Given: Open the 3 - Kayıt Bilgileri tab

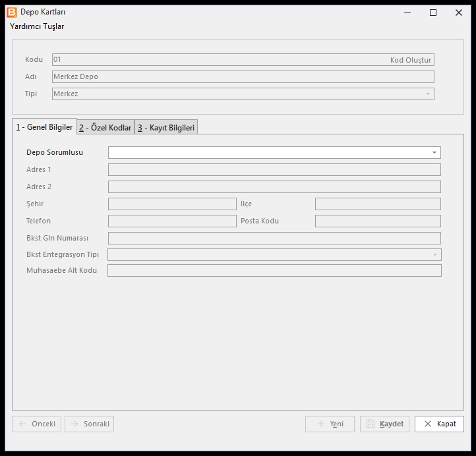Looking at the screenshot, I should point(166,128).
